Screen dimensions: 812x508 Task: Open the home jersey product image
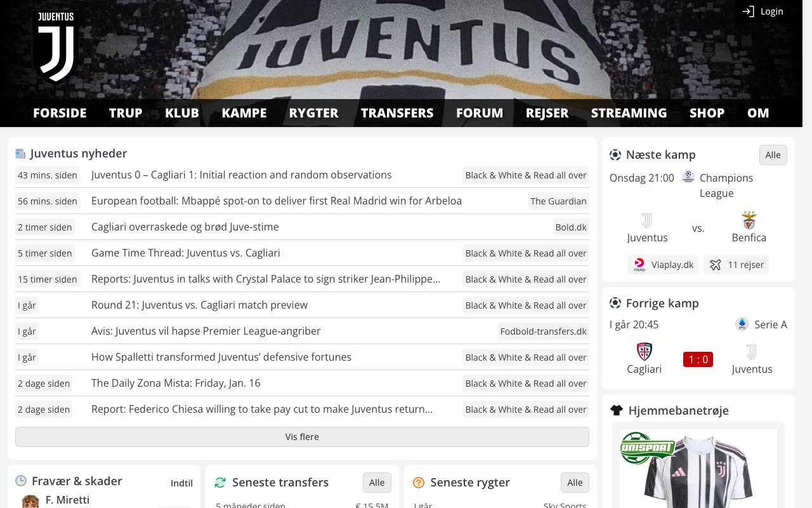point(698,469)
